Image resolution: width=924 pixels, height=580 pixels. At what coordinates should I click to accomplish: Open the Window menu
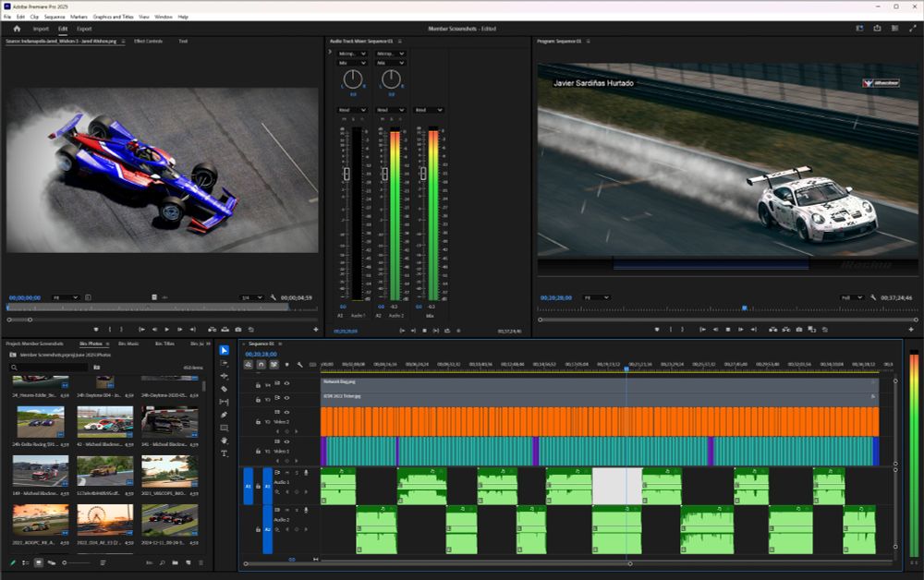click(164, 17)
